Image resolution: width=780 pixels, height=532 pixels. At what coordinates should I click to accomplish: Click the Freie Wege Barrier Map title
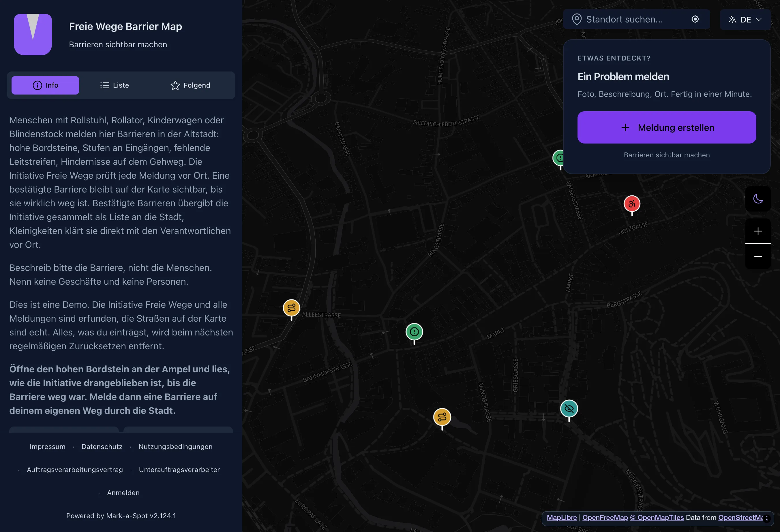pos(125,27)
